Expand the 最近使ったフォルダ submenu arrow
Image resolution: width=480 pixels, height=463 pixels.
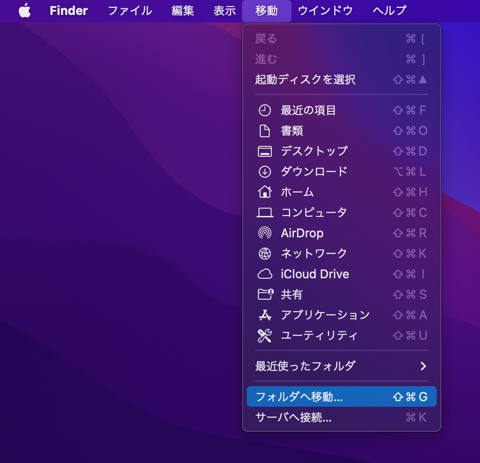tap(423, 366)
